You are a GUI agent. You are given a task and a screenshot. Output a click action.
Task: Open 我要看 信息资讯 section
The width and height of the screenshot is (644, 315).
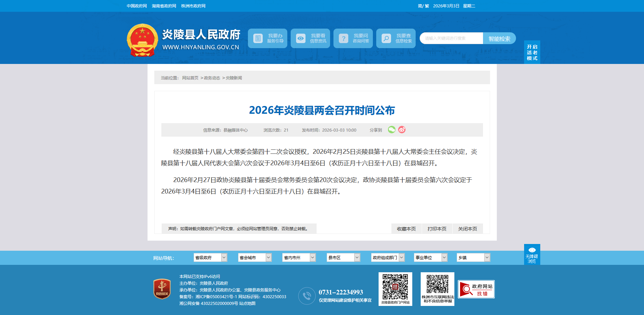[x=310, y=38]
